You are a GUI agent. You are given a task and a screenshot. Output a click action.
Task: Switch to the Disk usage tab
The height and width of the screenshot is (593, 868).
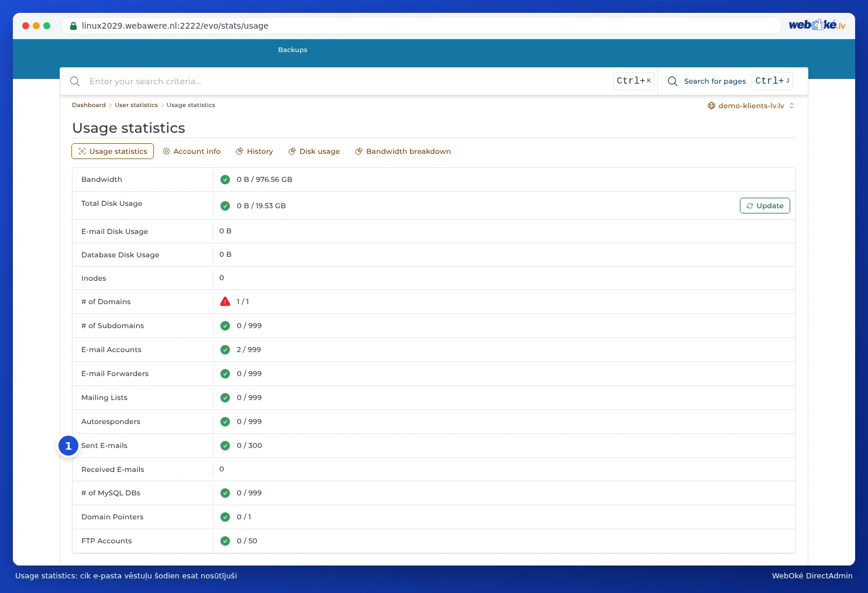pos(314,151)
